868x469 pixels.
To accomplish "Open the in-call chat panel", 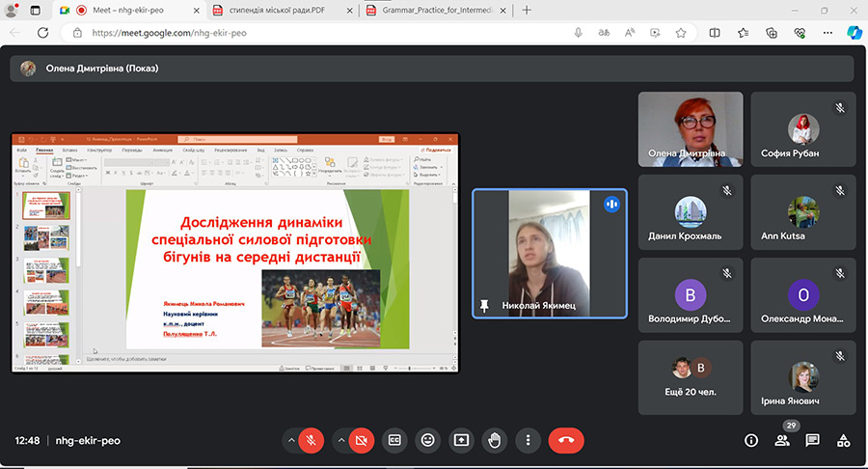I will pyautogui.click(x=813, y=440).
